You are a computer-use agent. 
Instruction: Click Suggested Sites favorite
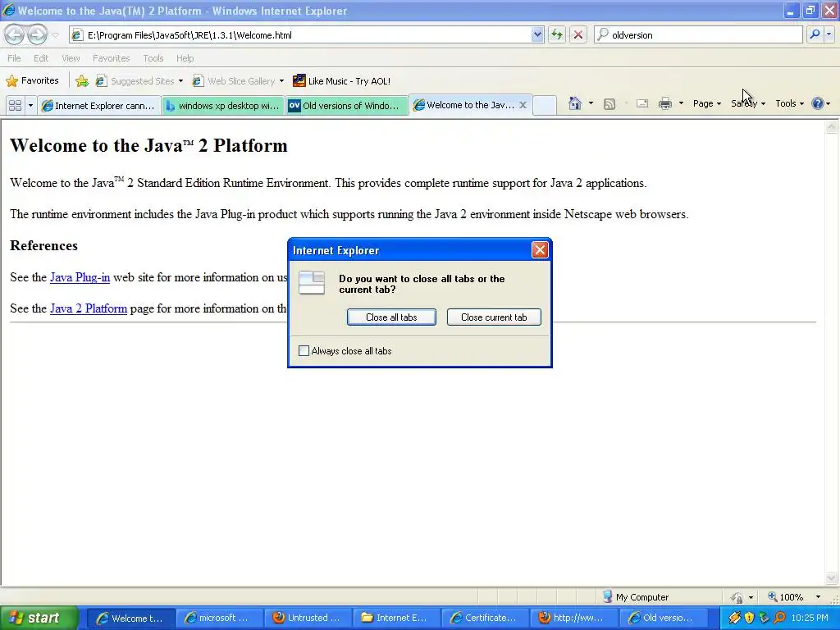coord(135,81)
